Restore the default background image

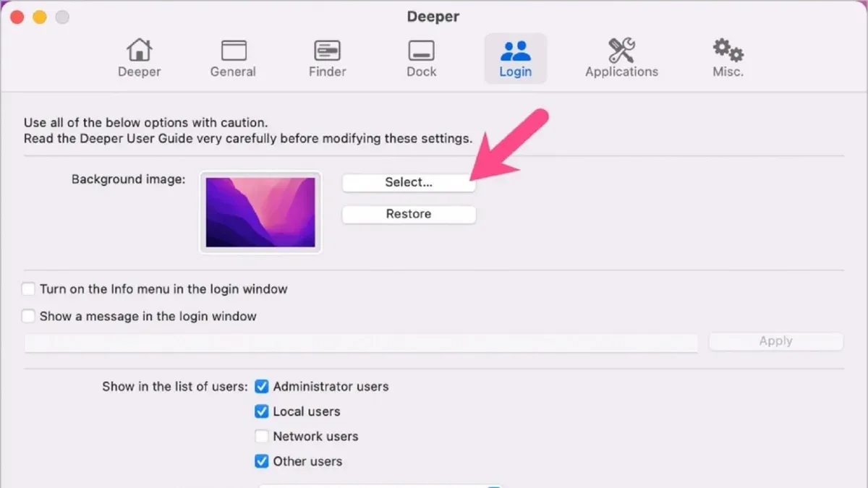pos(409,214)
